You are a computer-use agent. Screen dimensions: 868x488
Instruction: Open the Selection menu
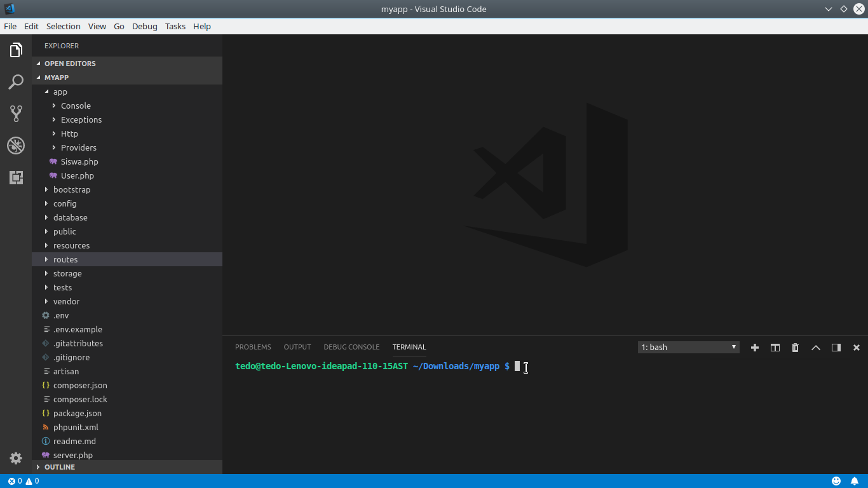(x=64, y=26)
